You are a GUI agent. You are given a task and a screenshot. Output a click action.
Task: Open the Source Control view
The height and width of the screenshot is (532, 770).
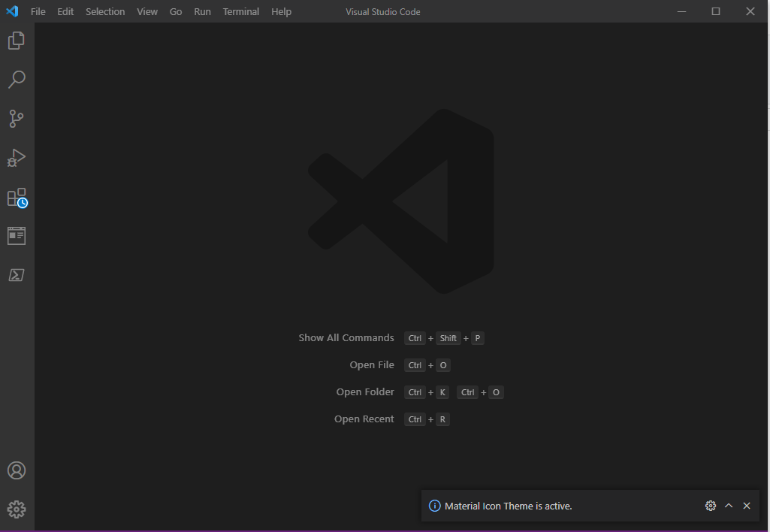point(17,119)
